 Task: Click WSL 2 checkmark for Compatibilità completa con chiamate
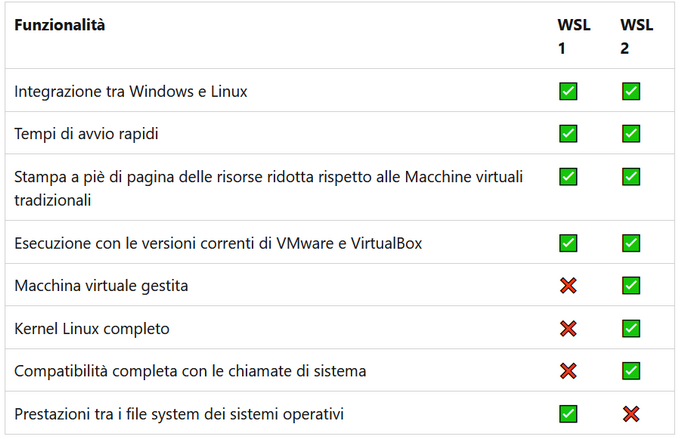pos(631,371)
